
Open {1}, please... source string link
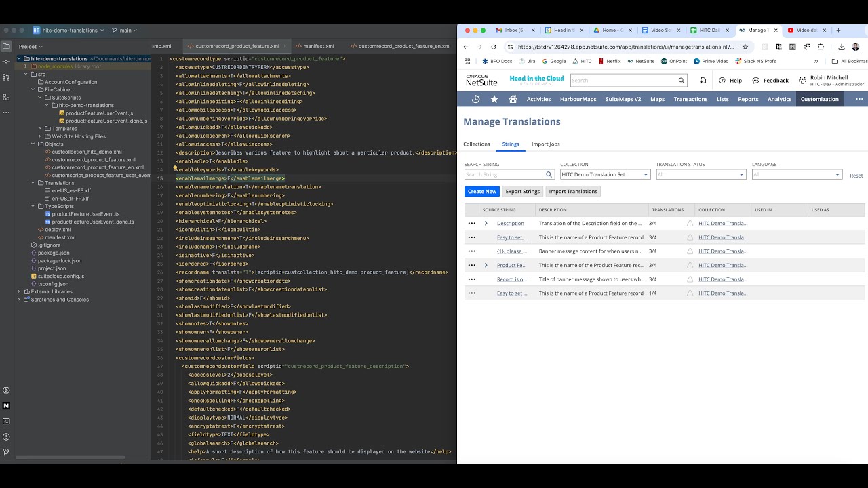512,251
